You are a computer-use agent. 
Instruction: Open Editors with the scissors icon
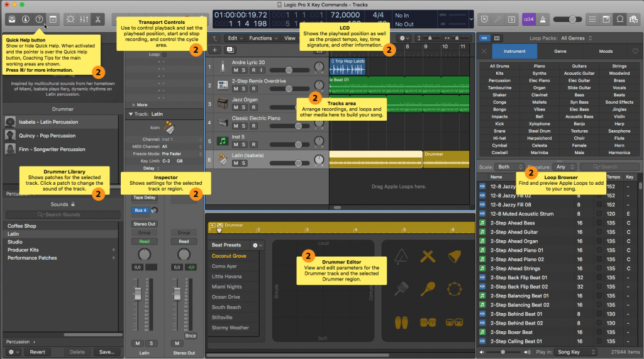pos(97,19)
